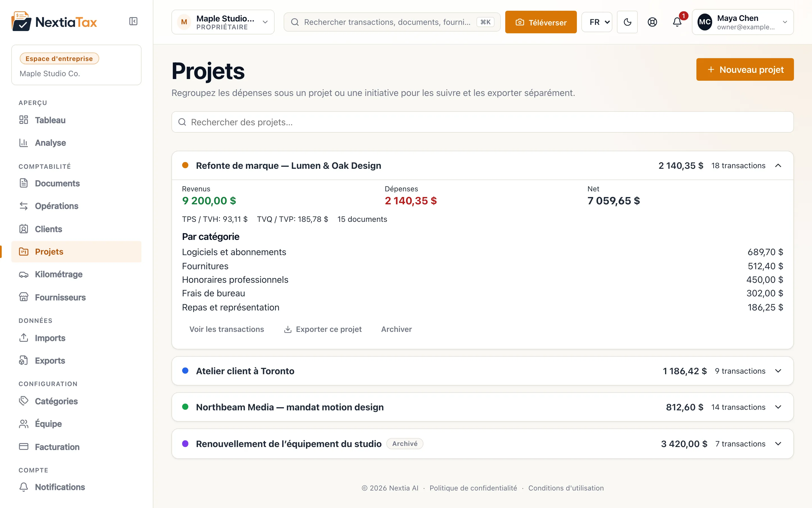The width and height of the screenshot is (812, 508).
Task: Click the 15 documents text
Action: coord(362,219)
